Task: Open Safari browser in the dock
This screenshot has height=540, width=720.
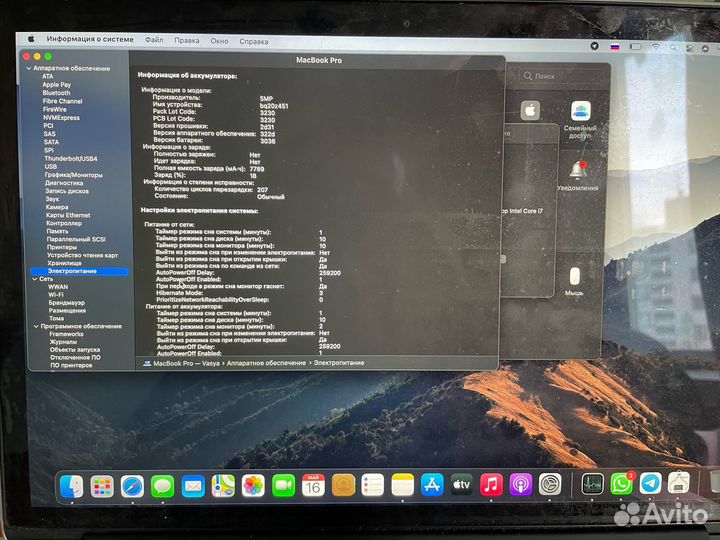Action: point(132,486)
